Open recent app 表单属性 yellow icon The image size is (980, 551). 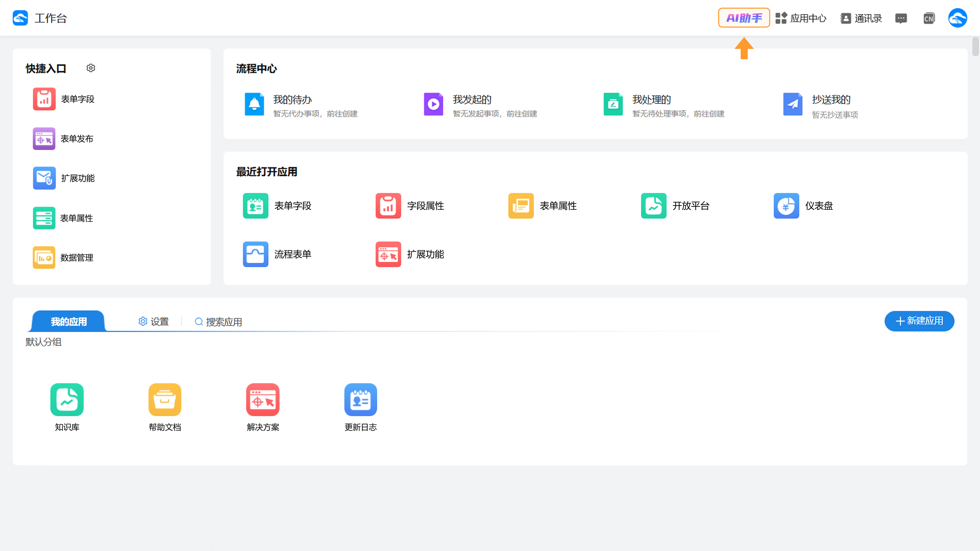pyautogui.click(x=521, y=206)
